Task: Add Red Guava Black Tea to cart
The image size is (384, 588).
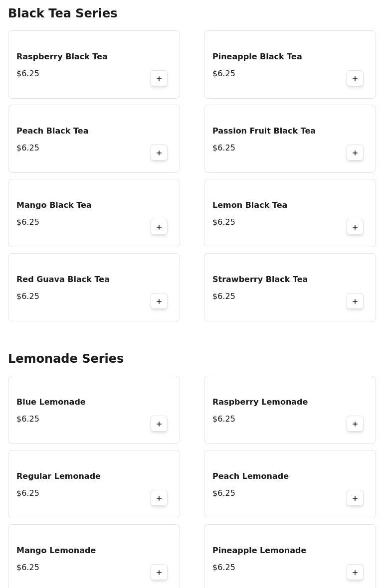Action: (159, 301)
